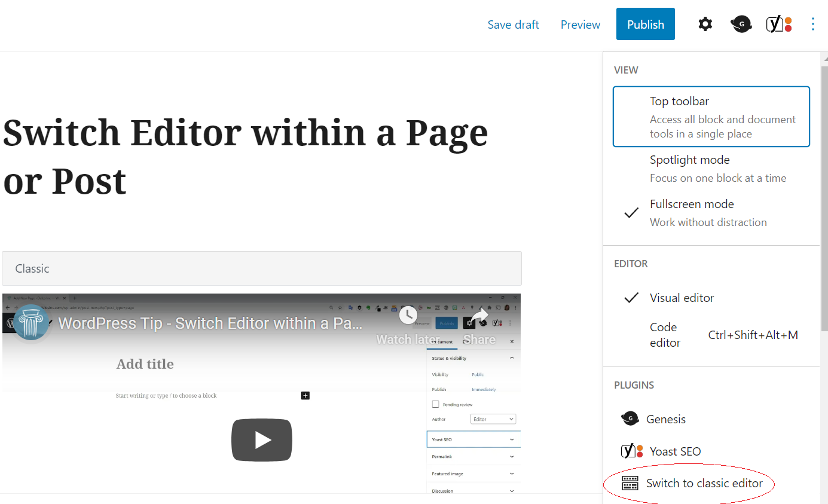This screenshot has width=828, height=504.
Task: Click the Genesis icon under Plugins
Action: coord(630,419)
